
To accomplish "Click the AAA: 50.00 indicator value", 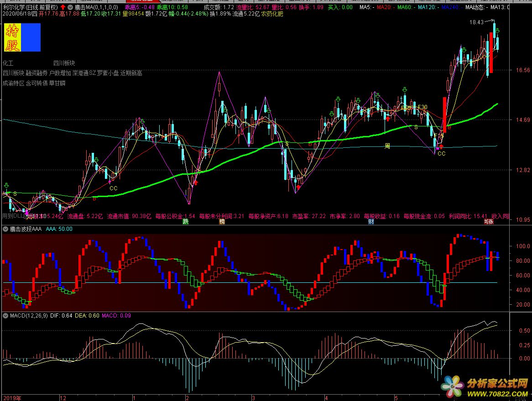I will [x=59, y=229].
